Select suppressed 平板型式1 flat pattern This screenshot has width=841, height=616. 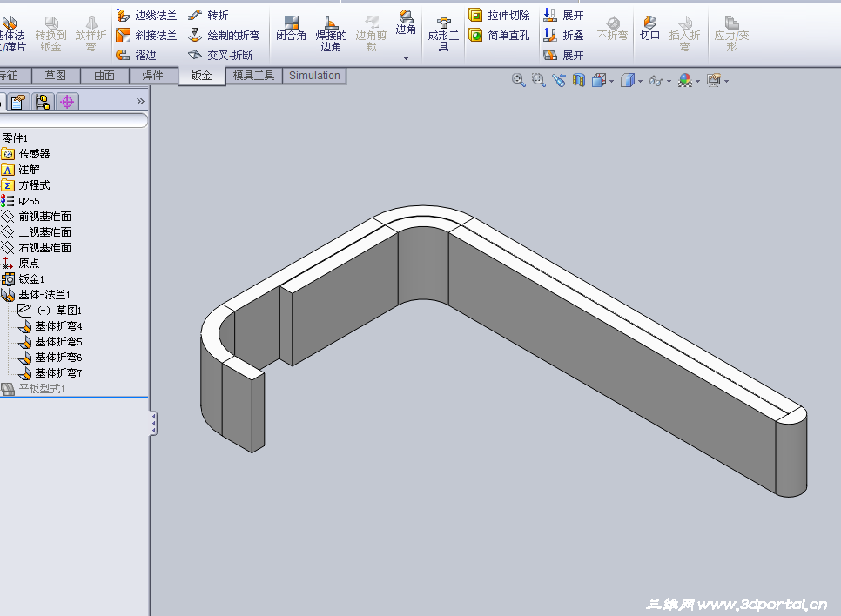click(33, 389)
